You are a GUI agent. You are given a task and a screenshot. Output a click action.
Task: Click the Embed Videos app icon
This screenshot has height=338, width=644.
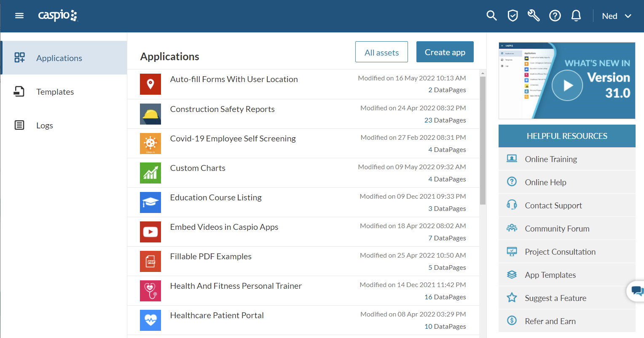click(150, 232)
